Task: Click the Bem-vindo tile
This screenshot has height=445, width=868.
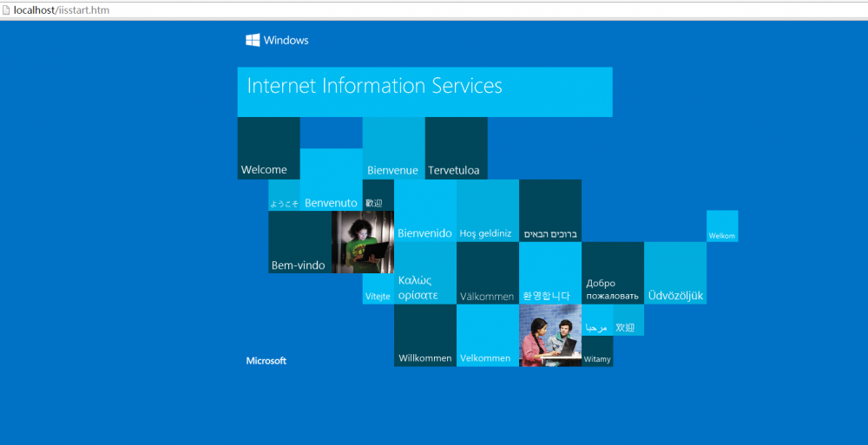Action: [299, 242]
